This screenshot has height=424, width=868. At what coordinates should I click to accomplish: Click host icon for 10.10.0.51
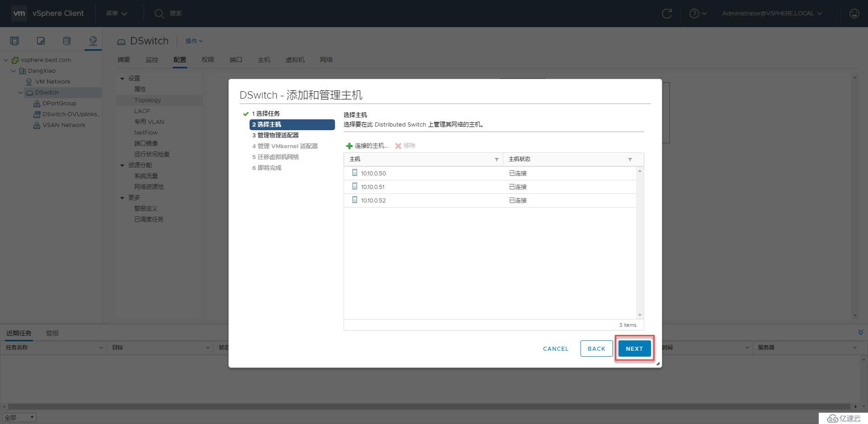click(x=355, y=186)
